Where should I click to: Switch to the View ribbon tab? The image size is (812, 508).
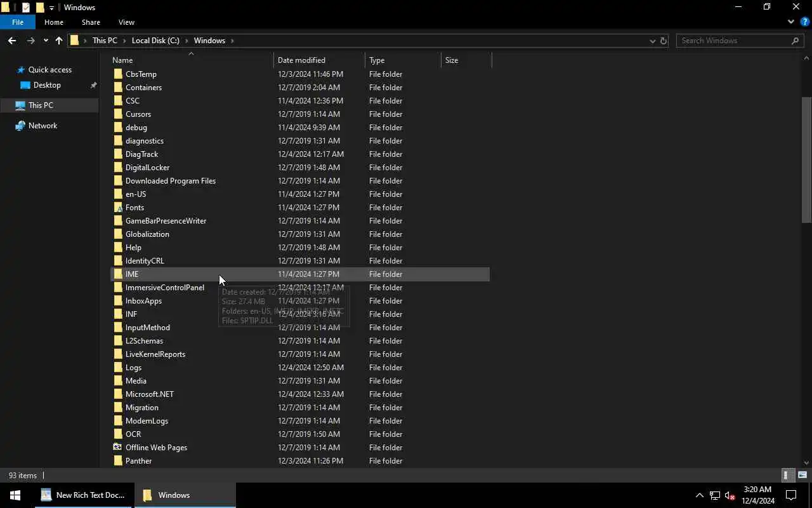click(x=126, y=22)
